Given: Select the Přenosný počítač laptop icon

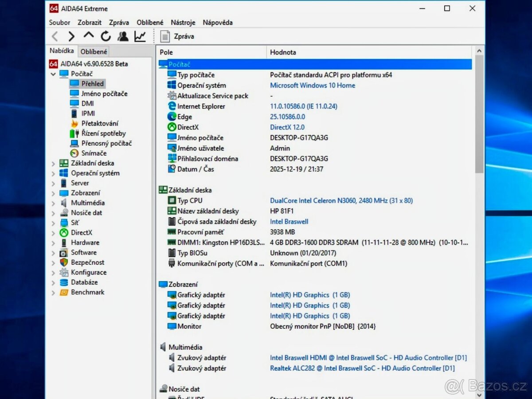Looking at the screenshot, I should 74,143.
